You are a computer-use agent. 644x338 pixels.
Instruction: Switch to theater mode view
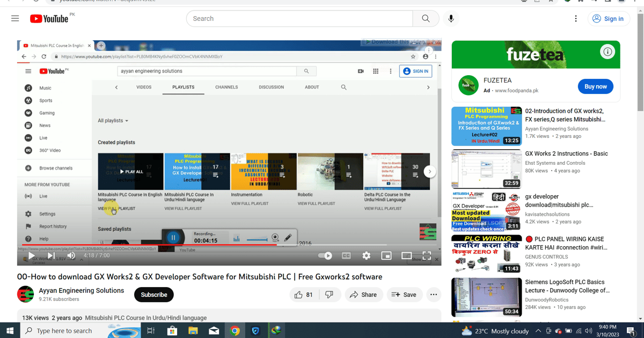point(406,256)
